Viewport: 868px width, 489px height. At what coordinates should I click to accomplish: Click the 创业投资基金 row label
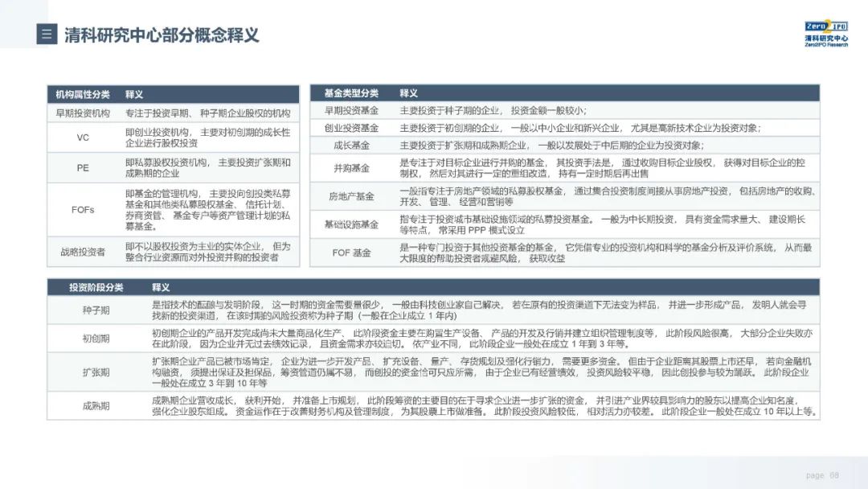pos(351,128)
